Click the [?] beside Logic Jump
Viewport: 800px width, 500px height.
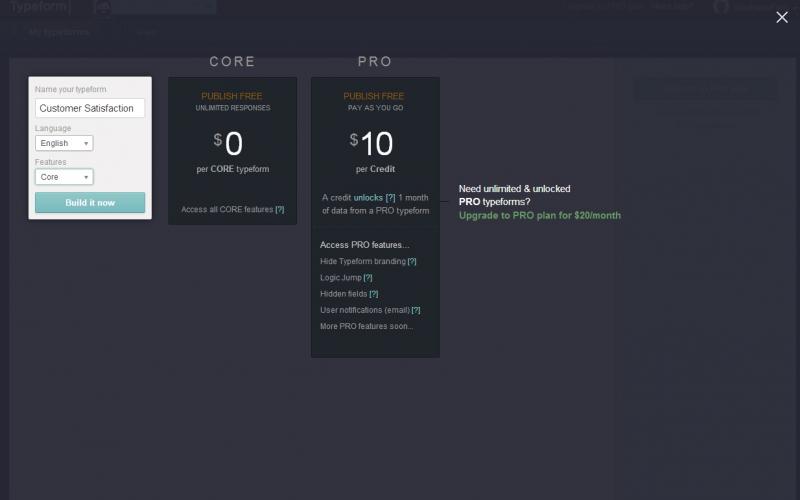tap(368, 278)
